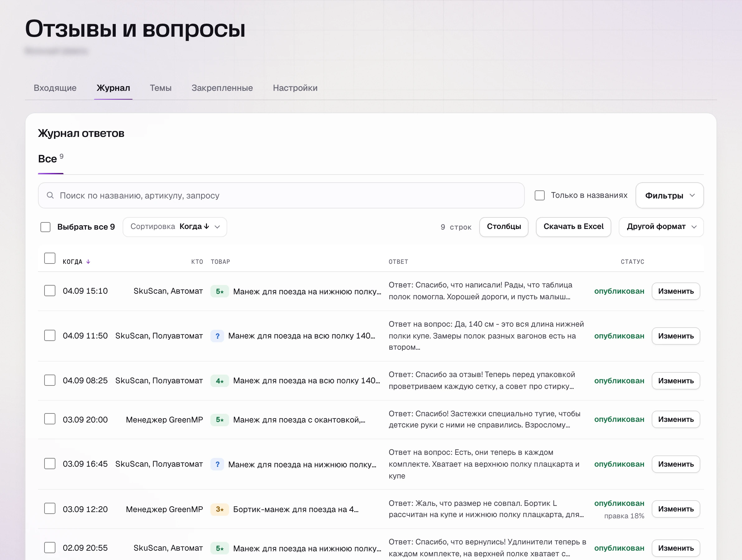The width and height of the screenshot is (742, 560).
Task: Click the Столбцы button
Action: 504,227
